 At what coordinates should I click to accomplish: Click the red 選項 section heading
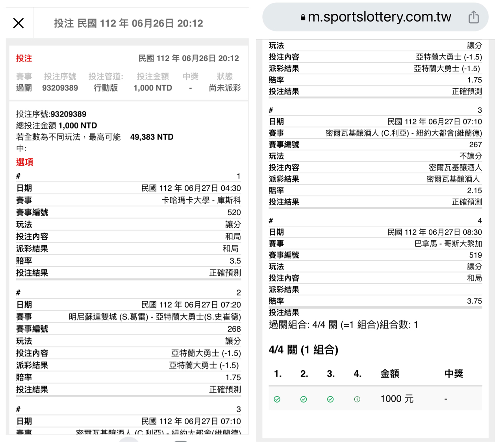tap(25, 162)
